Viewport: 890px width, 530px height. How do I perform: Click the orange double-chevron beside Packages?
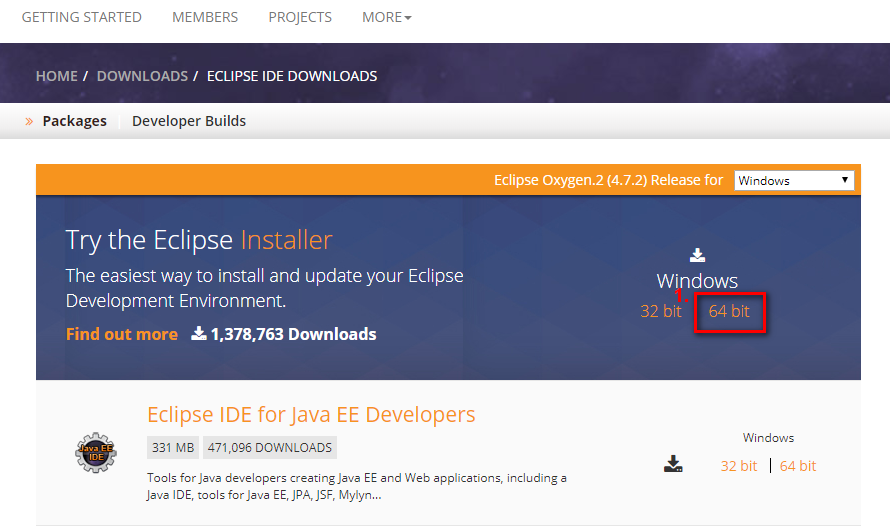(29, 121)
